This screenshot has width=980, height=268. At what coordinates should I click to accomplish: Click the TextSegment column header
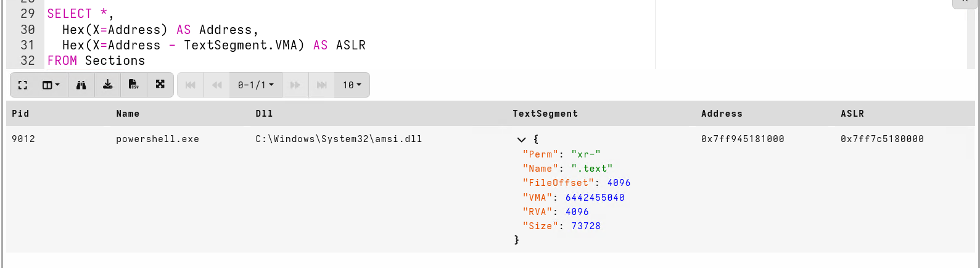pos(545,114)
